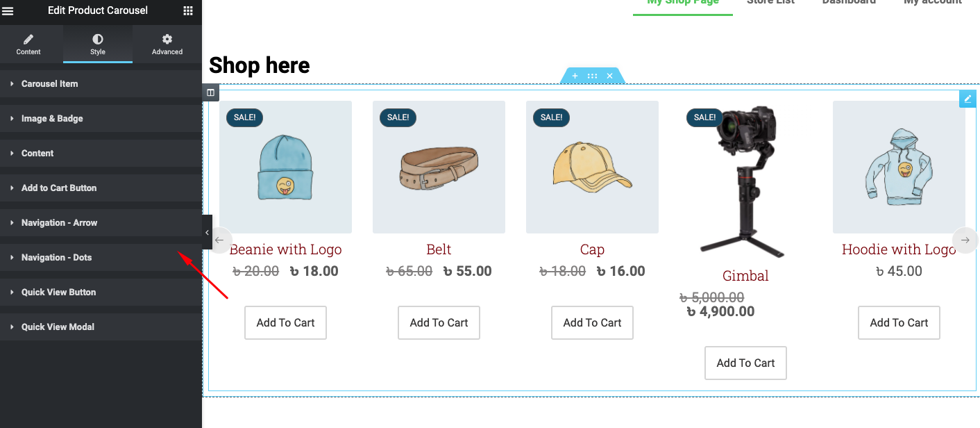The height and width of the screenshot is (428, 980).
Task: Open the Belt product title link
Action: (439, 249)
